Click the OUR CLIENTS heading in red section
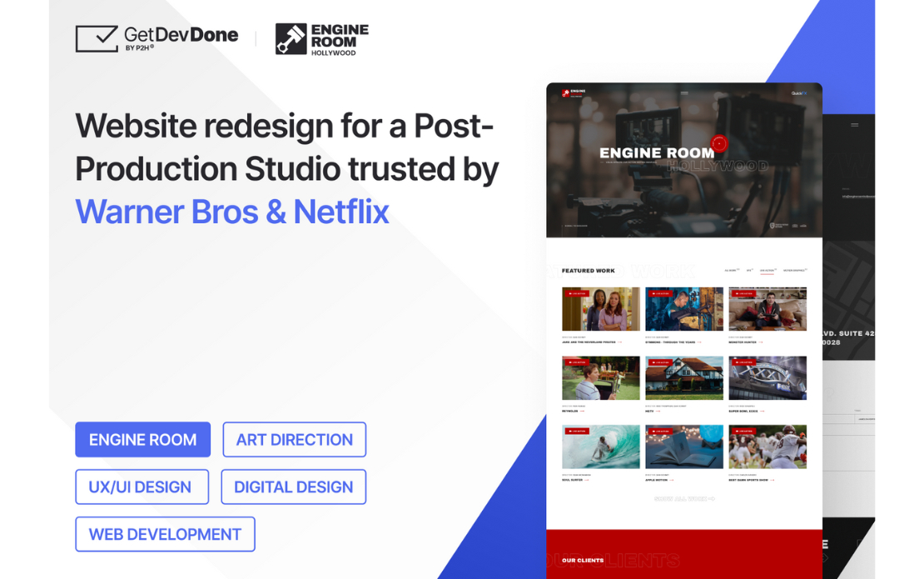Viewport: 924px width, 579px height. [583, 560]
